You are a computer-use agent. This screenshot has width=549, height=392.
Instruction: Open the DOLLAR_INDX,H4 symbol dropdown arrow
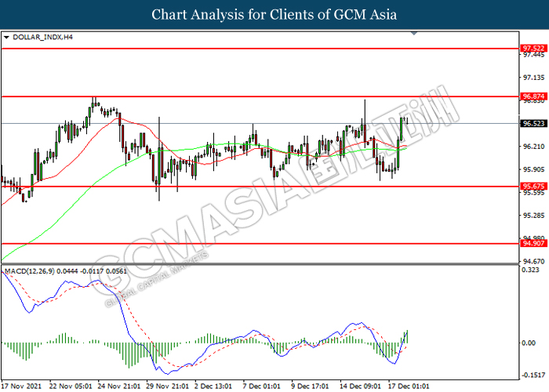tap(6, 37)
